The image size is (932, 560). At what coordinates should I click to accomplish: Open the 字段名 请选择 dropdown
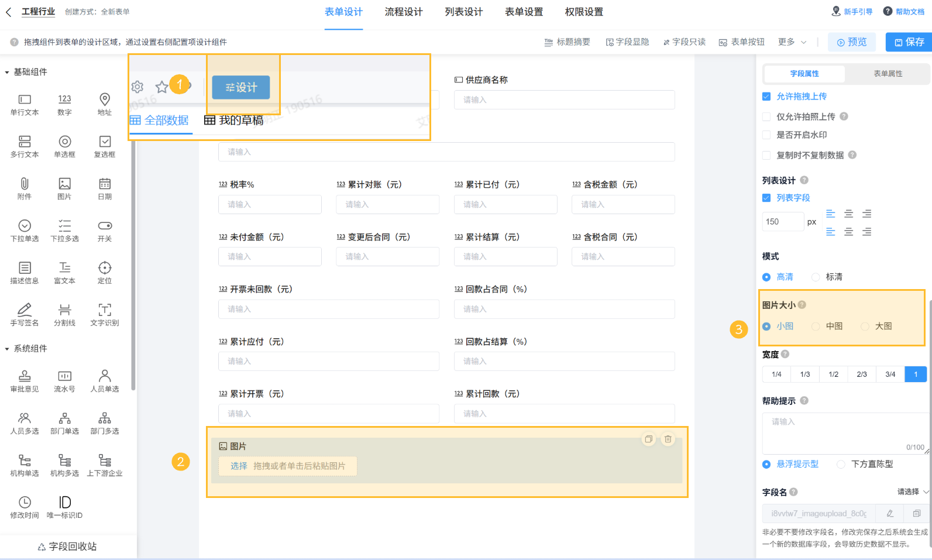(x=913, y=492)
